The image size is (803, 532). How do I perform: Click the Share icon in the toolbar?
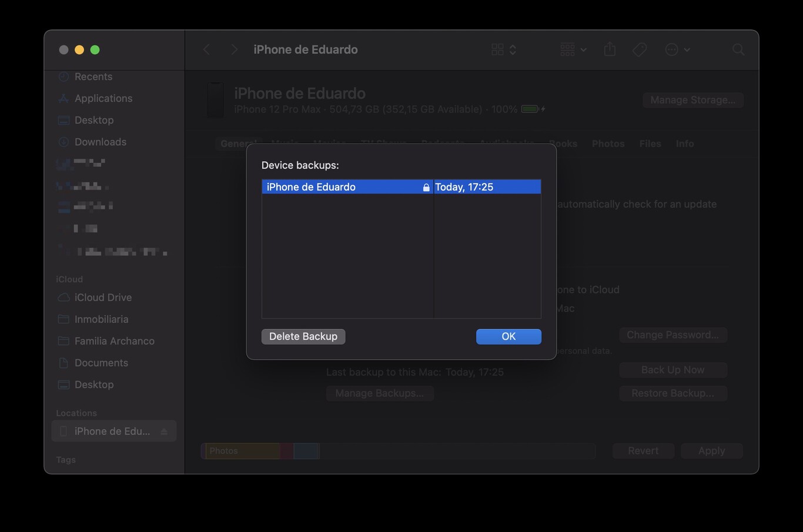pyautogui.click(x=610, y=50)
